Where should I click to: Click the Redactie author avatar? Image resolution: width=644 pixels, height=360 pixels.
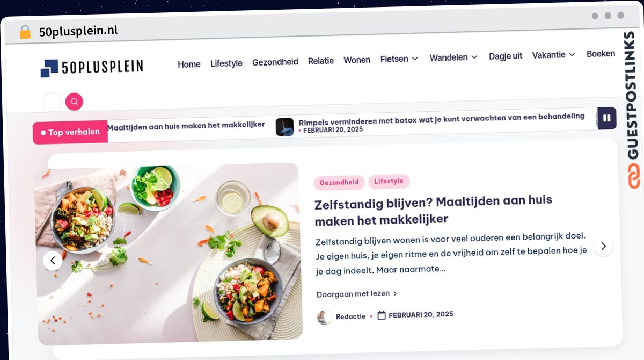pyautogui.click(x=324, y=317)
